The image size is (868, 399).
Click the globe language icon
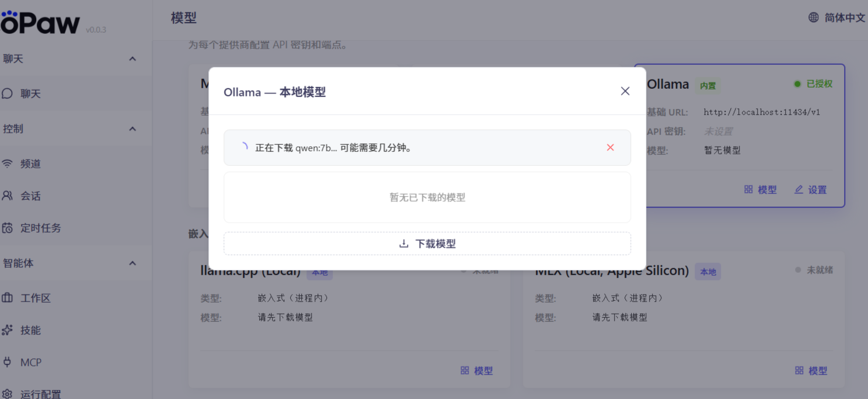pos(813,18)
